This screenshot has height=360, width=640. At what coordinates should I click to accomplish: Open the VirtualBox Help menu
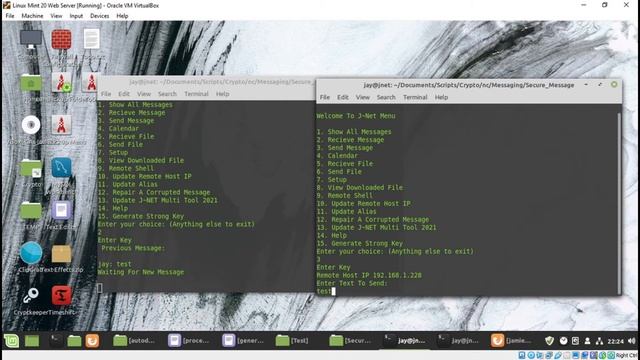coord(122,16)
